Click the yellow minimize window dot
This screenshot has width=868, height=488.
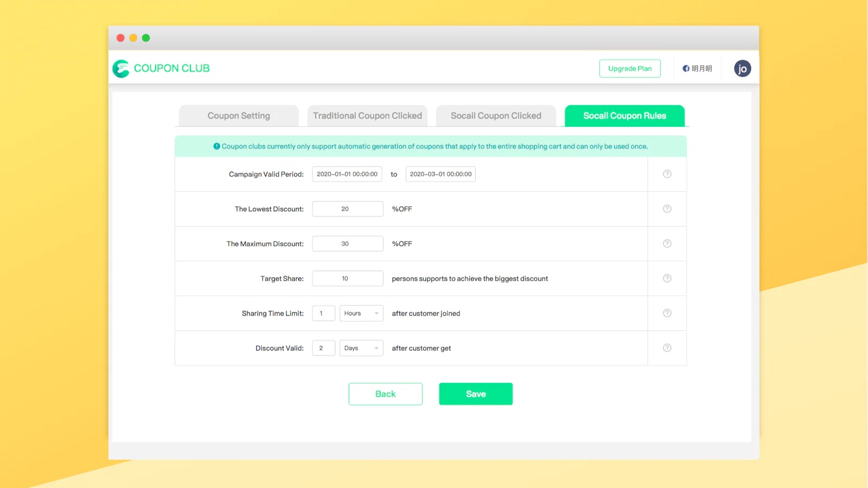click(133, 38)
